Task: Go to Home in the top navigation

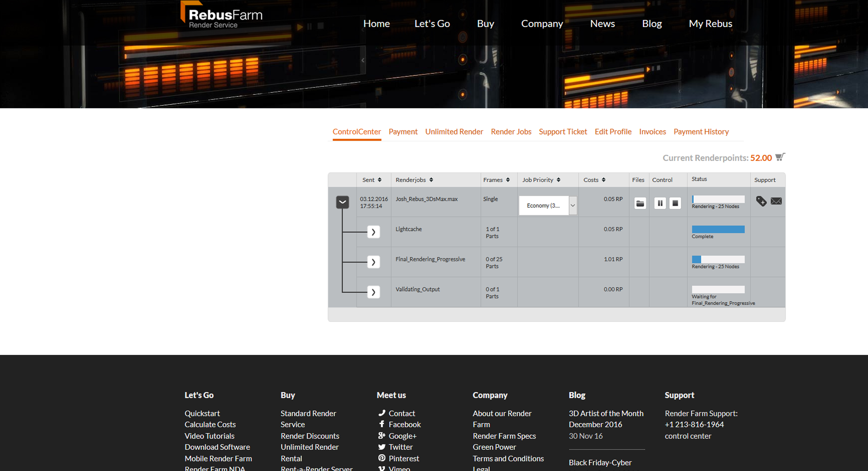Action: pos(376,24)
